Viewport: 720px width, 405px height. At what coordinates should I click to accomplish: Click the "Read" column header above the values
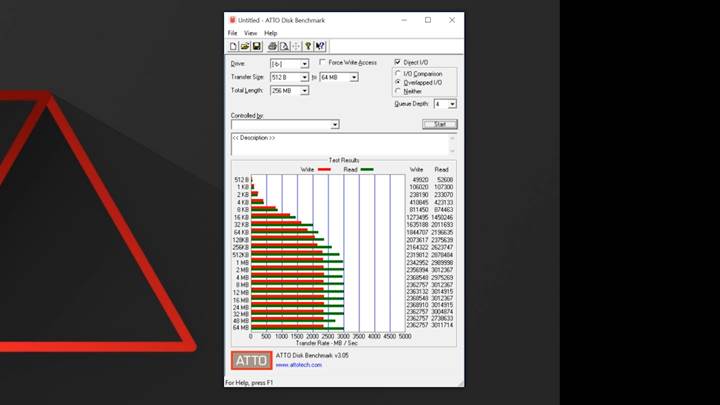click(441, 169)
